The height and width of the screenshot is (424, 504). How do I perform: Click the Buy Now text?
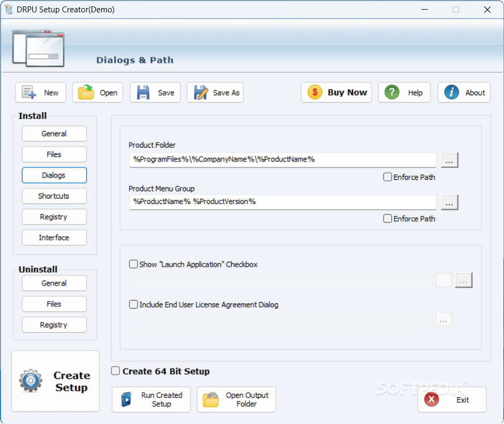(347, 92)
